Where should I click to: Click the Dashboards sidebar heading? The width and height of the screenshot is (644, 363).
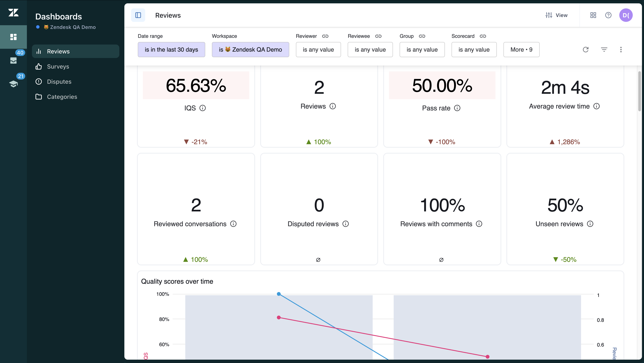[x=58, y=16]
